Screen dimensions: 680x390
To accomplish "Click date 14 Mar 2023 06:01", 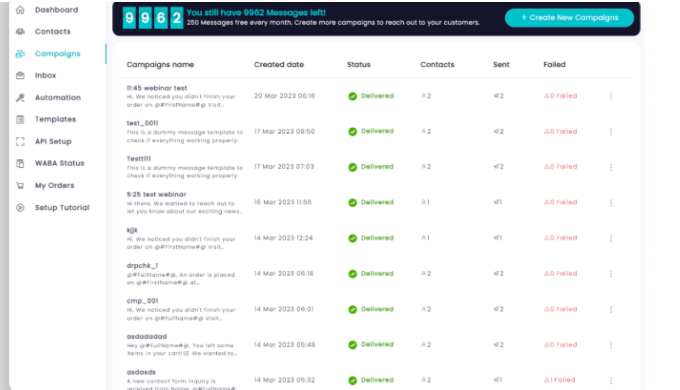I will (284, 309).
